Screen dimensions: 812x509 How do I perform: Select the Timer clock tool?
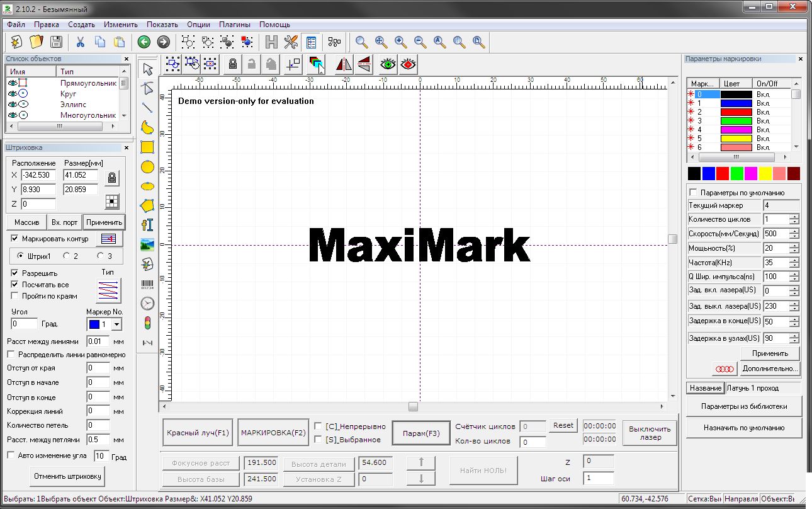pos(147,304)
